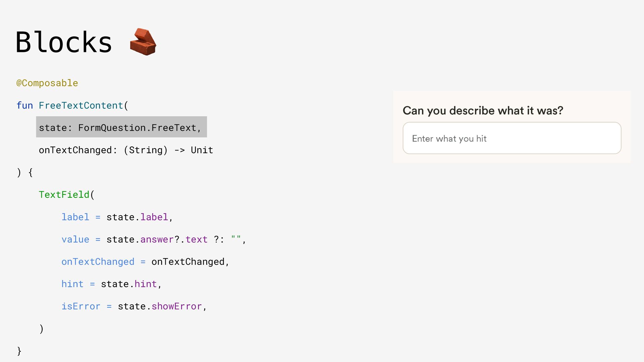Screen dimensions: 644x362
Task: Click the FreeTextContent function name
Action: [81, 106]
